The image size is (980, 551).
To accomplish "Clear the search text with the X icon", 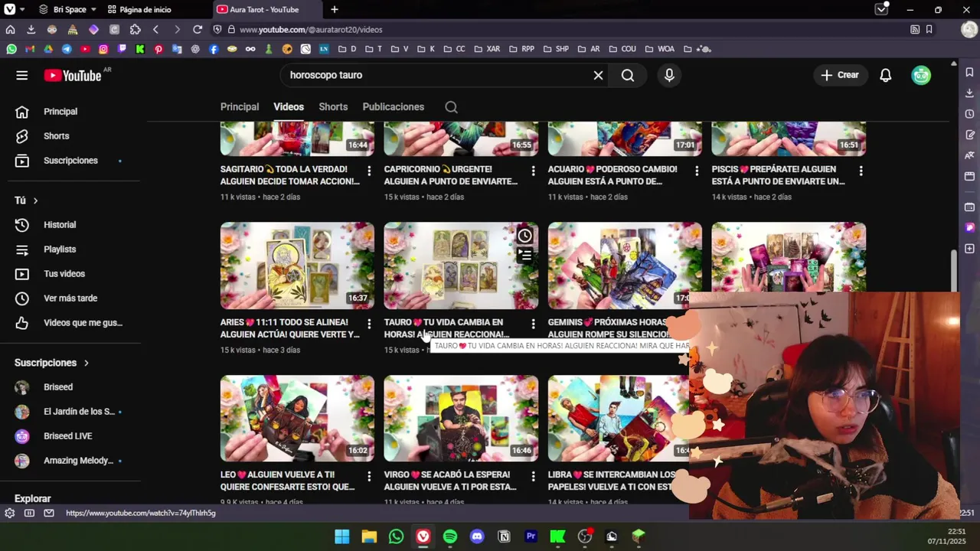I will click(598, 75).
